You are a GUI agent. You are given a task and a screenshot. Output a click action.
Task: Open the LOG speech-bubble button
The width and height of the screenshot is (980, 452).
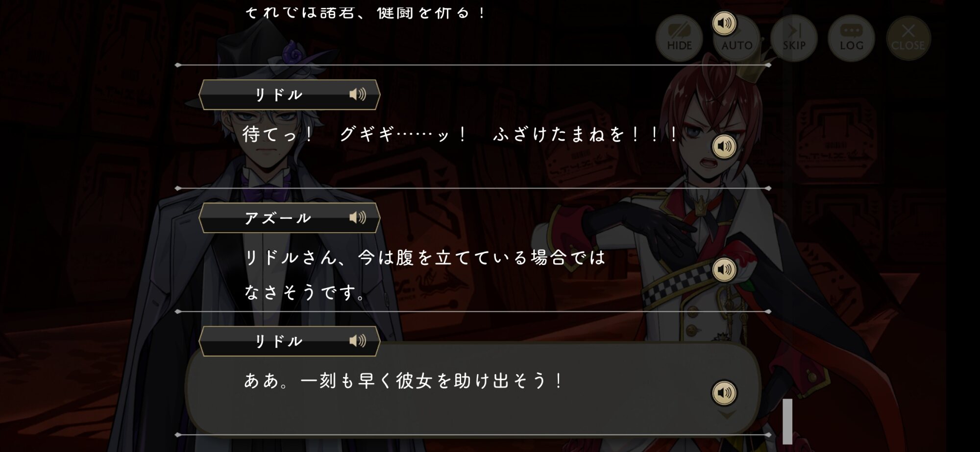[851, 38]
